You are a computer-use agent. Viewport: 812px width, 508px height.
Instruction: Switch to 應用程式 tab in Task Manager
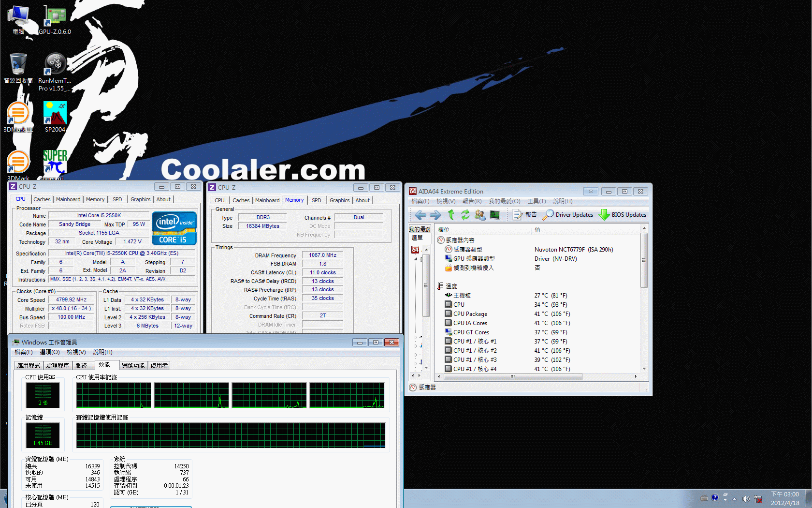point(29,366)
